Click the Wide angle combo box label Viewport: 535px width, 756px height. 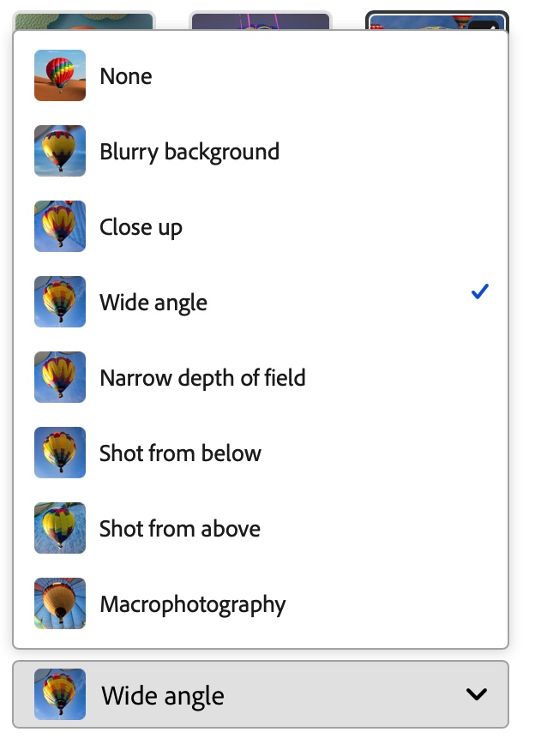163,695
